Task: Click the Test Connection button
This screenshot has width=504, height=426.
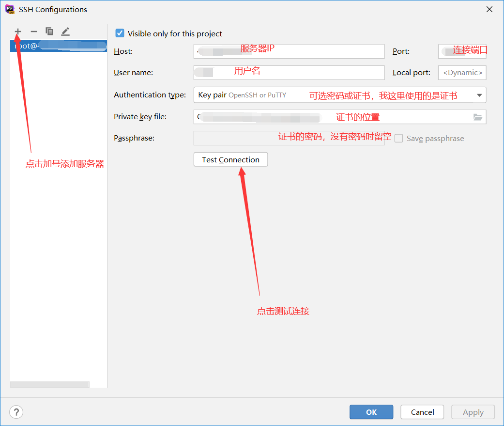Action: [230, 159]
